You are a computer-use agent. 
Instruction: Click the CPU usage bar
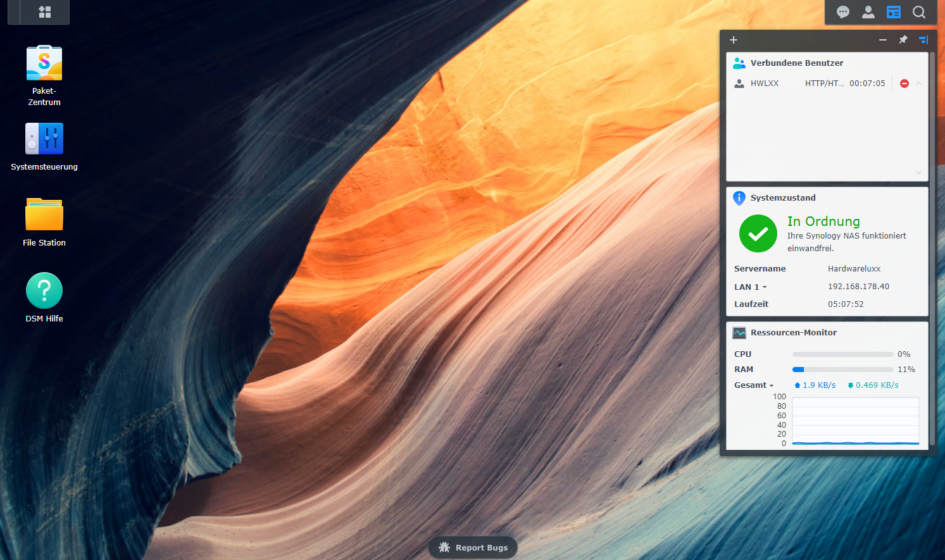coord(843,354)
